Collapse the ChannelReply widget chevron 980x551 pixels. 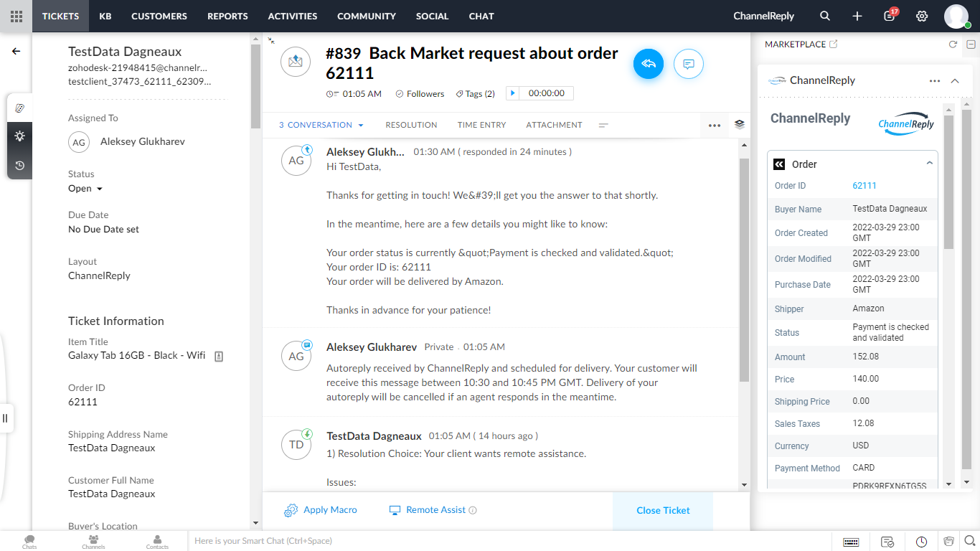pyautogui.click(x=955, y=81)
